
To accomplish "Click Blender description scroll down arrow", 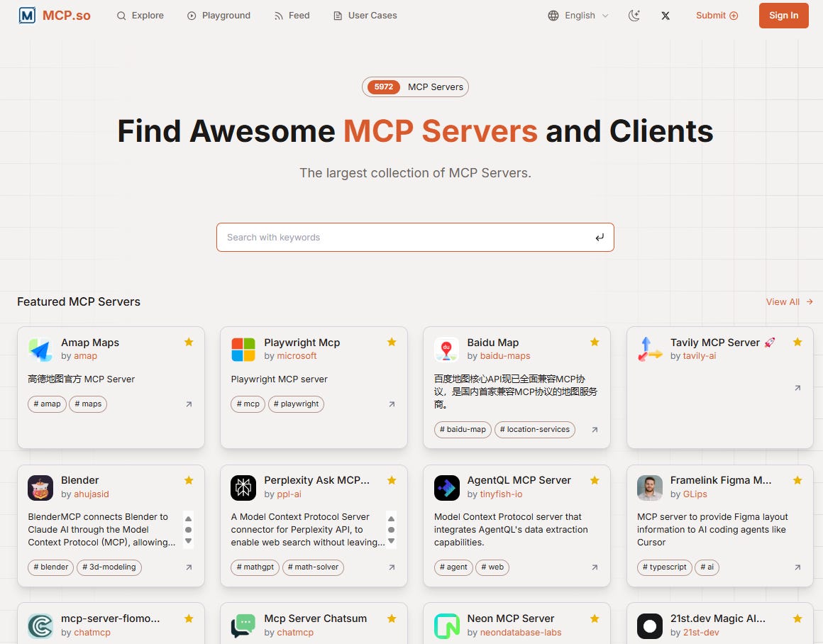I will click(x=189, y=541).
